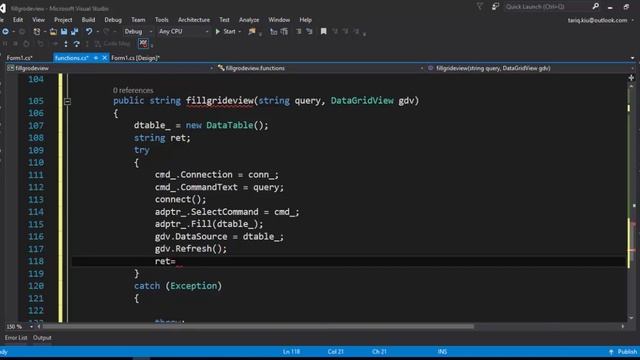Collapse the fillgrideview method outlining box

point(67,101)
